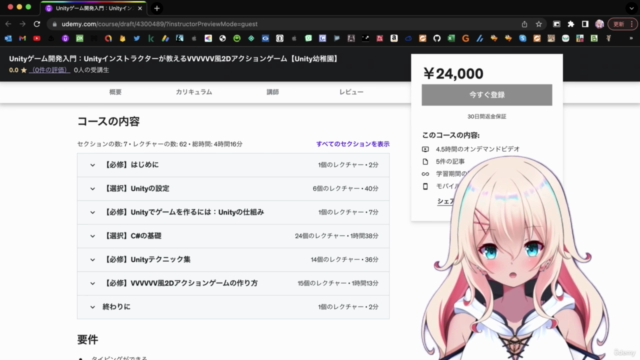
Task: Switch to the レビュー tab
Action: click(351, 92)
